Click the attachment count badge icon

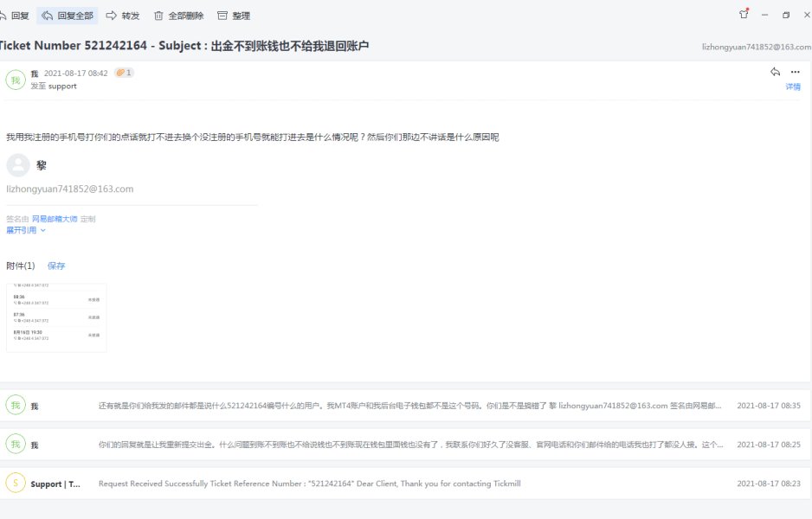[124, 73]
